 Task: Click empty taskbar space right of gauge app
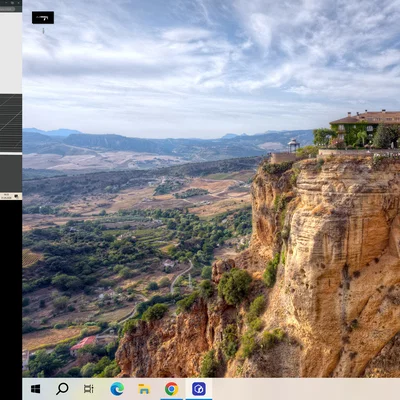click(x=306, y=389)
